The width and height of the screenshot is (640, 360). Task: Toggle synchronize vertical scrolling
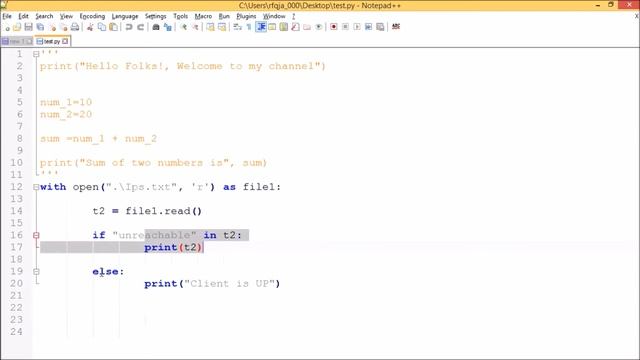[210, 27]
